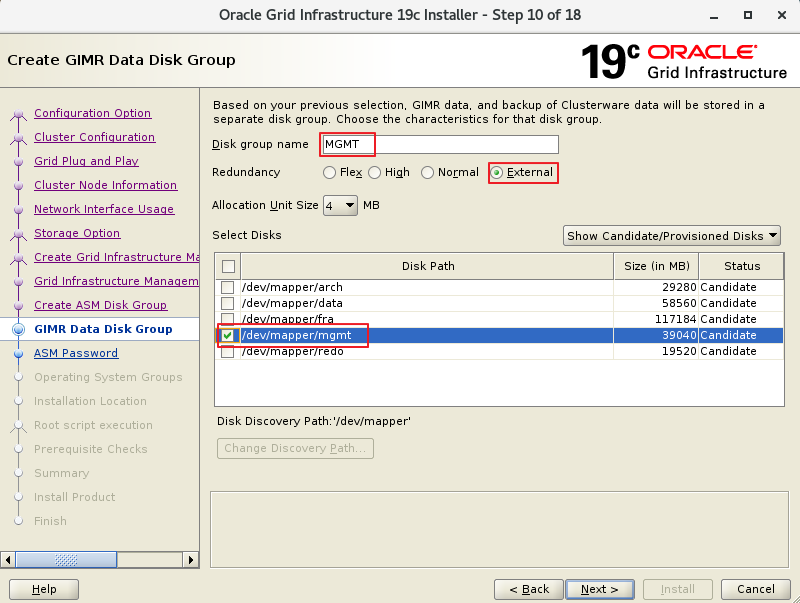Go to Network Interface Usage step
800x603 pixels.
tap(104, 209)
